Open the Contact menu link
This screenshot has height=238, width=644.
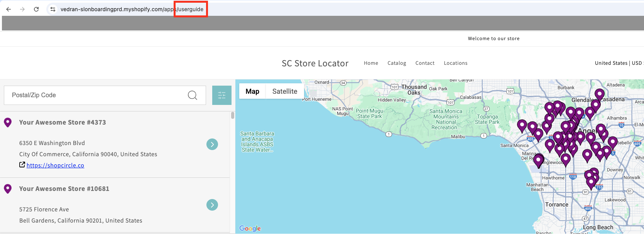pos(425,63)
